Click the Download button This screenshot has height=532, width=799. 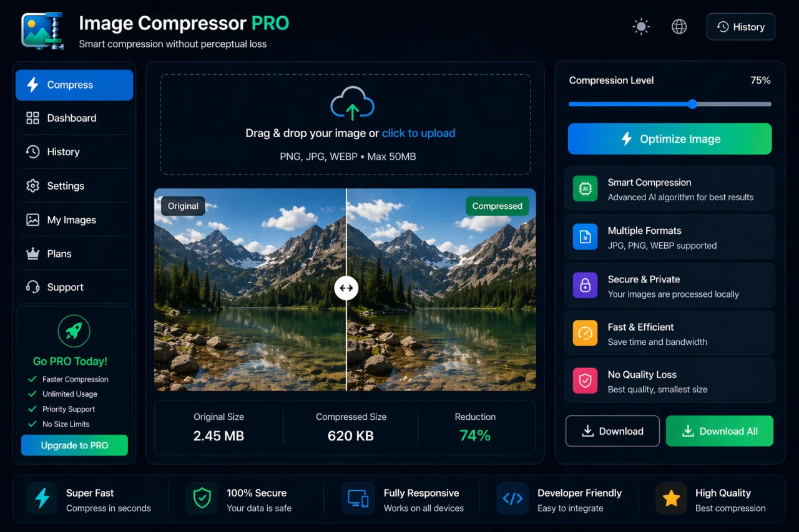[612, 431]
